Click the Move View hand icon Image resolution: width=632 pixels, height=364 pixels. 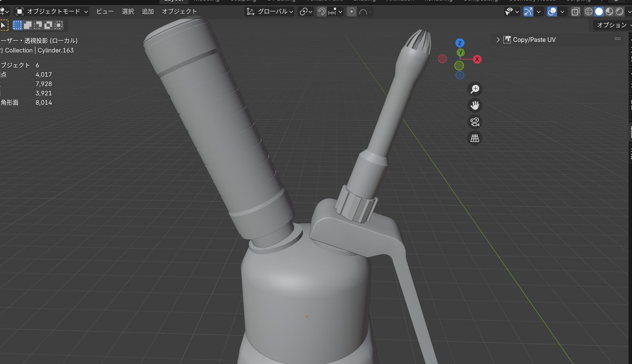pyautogui.click(x=475, y=105)
